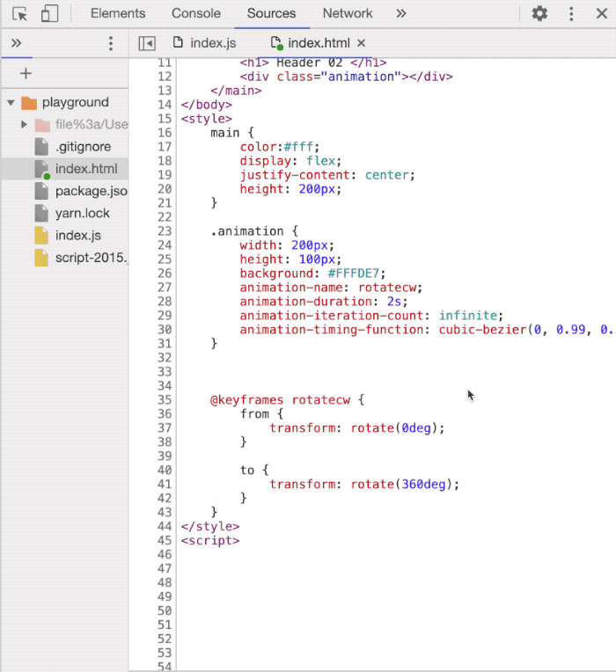This screenshot has height=672, width=616.
Task: Toggle the file navigator sidebar icon
Action: click(x=148, y=43)
